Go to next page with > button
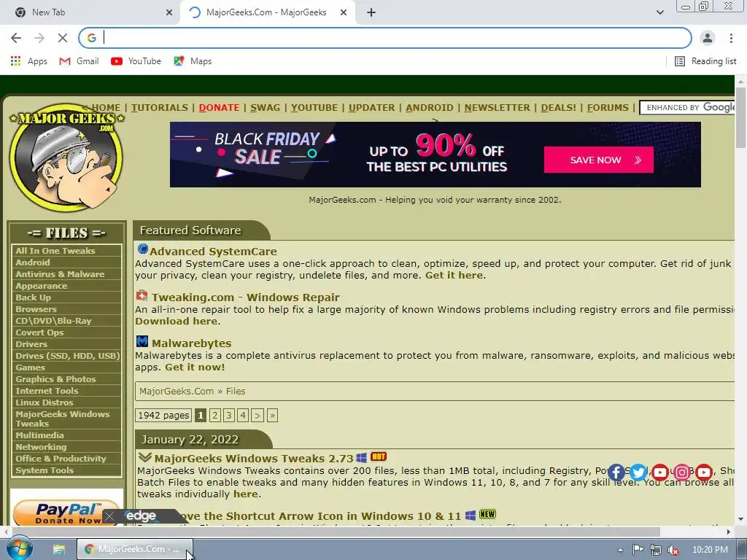 [258, 415]
